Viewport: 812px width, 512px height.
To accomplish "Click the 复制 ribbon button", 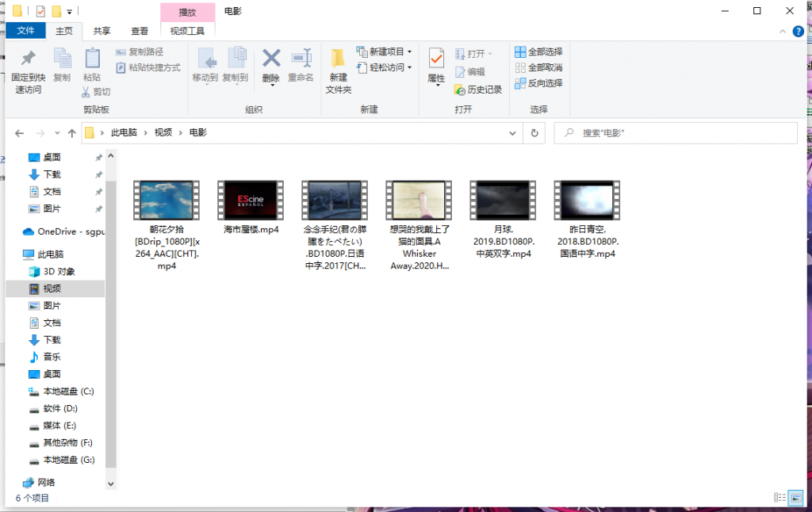I will point(62,65).
